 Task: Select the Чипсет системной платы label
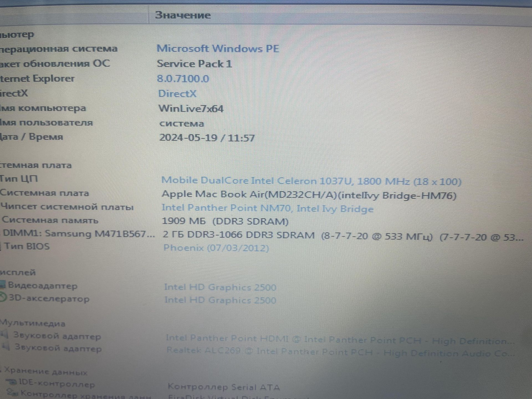pos(67,207)
